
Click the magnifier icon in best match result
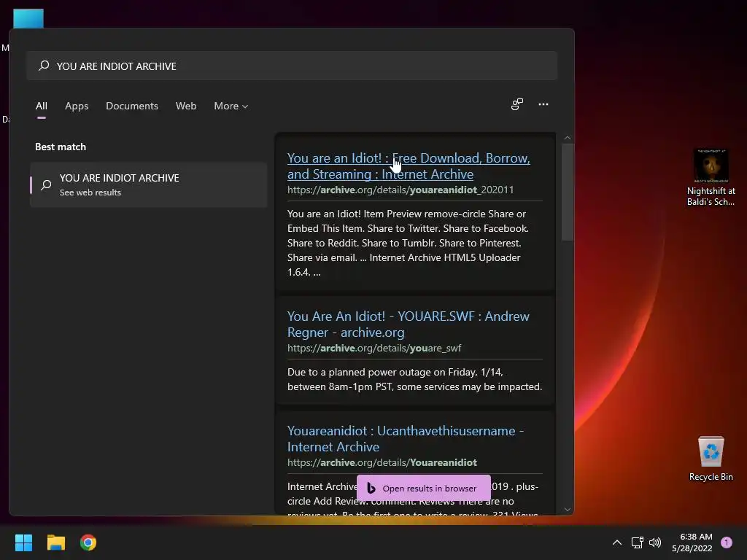click(x=46, y=184)
